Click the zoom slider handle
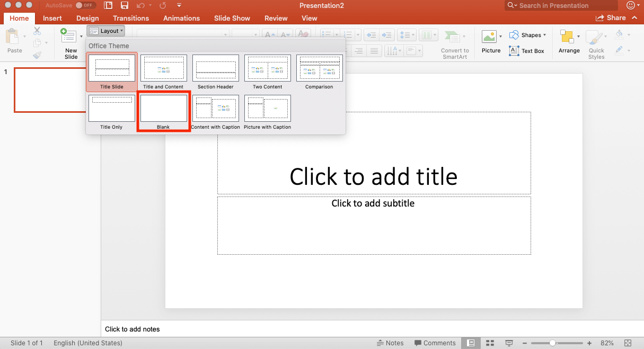Image resolution: width=644 pixels, height=349 pixels. [552, 343]
